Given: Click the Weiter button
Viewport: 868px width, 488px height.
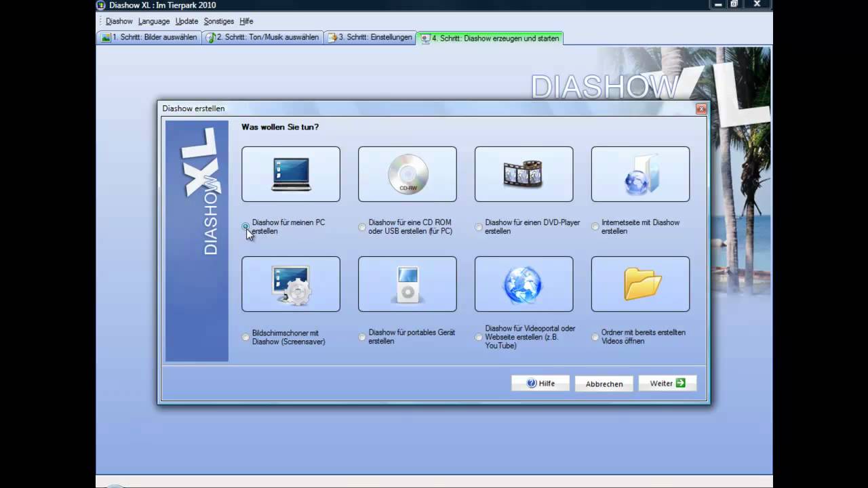Looking at the screenshot, I should click(667, 384).
